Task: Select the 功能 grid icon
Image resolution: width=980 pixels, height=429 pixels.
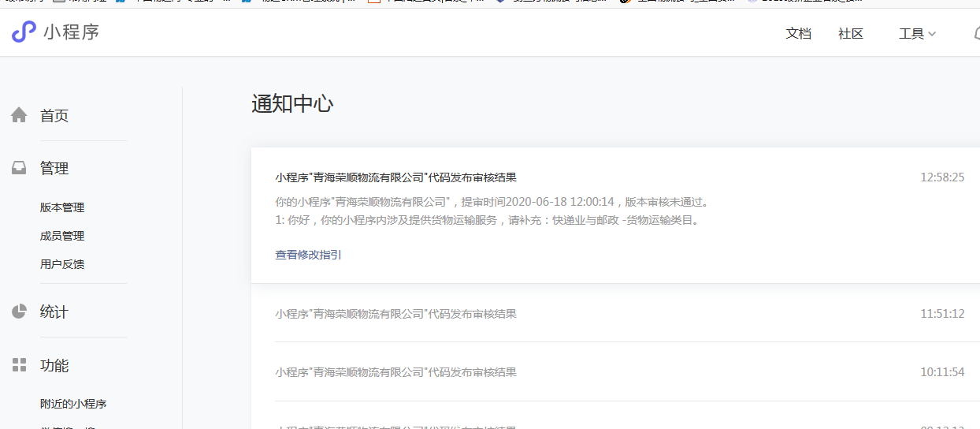Action: [19, 365]
